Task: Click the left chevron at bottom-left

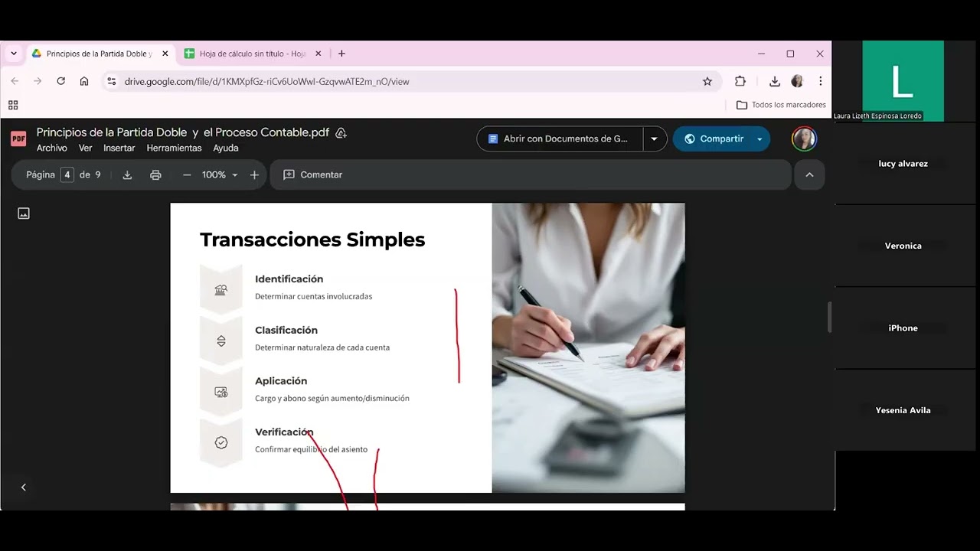Action: [x=23, y=487]
